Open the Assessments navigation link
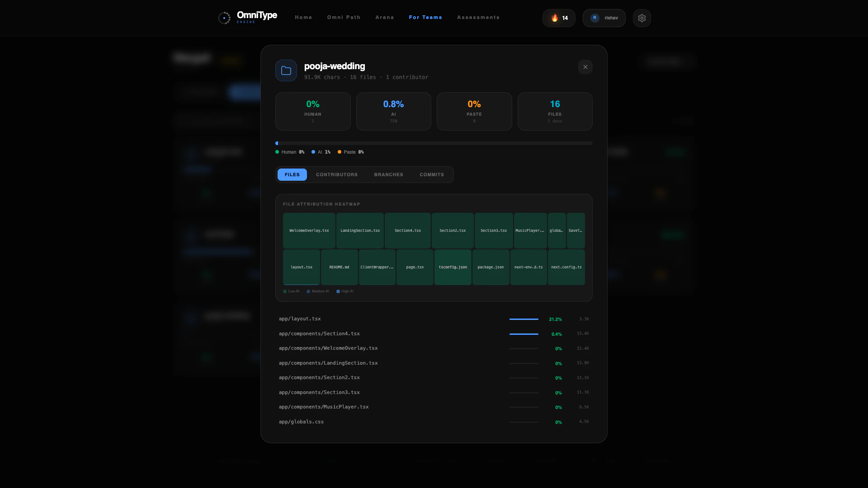The width and height of the screenshot is (868, 488). pyautogui.click(x=478, y=17)
